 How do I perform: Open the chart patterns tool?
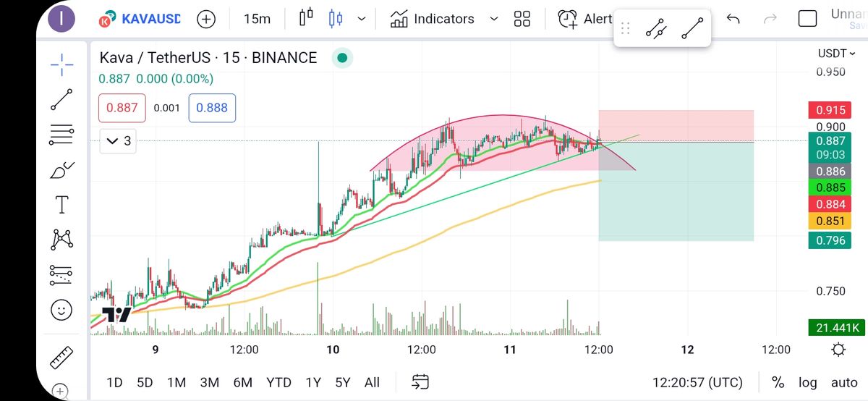pyautogui.click(x=61, y=239)
